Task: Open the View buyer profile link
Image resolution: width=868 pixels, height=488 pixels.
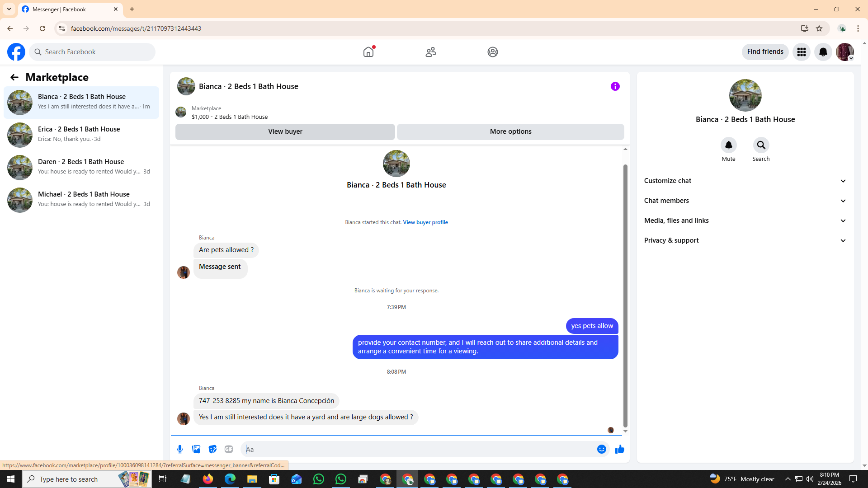Action: (x=425, y=222)
